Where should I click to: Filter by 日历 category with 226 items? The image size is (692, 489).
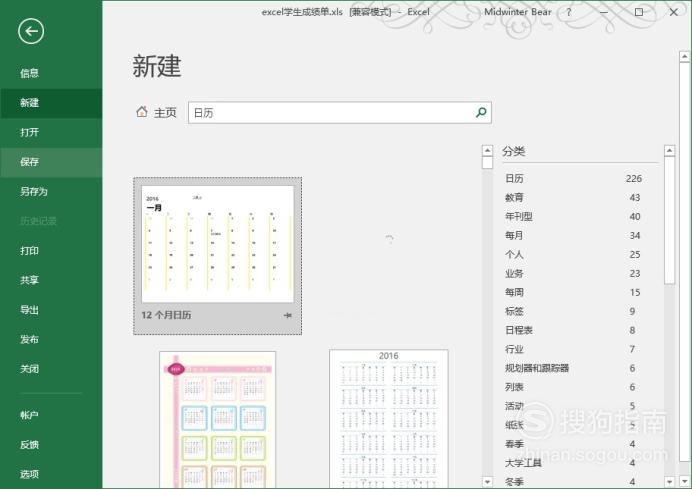(x=573, y=179)
